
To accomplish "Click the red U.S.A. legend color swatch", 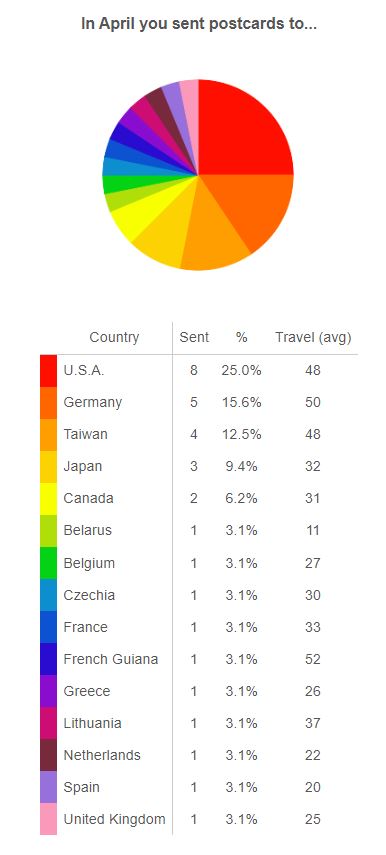I will 49,371.
